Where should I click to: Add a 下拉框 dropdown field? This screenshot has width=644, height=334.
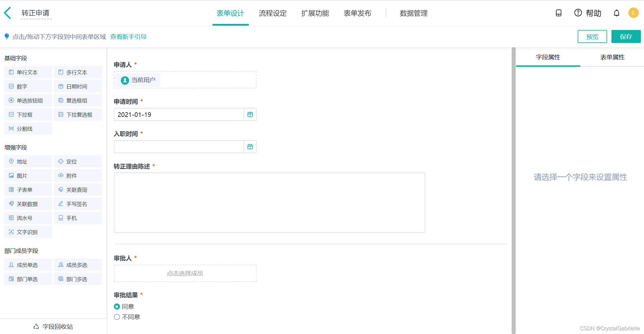tap(28, 115)
